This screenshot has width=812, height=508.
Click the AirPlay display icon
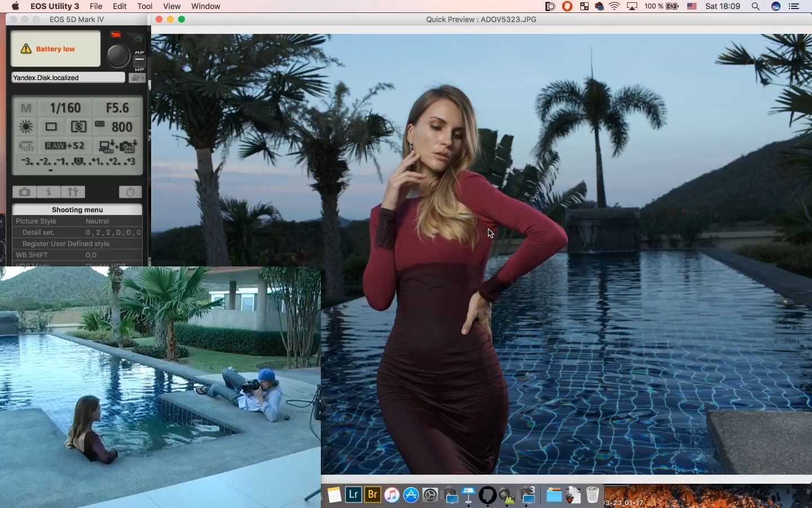point(633,6)
